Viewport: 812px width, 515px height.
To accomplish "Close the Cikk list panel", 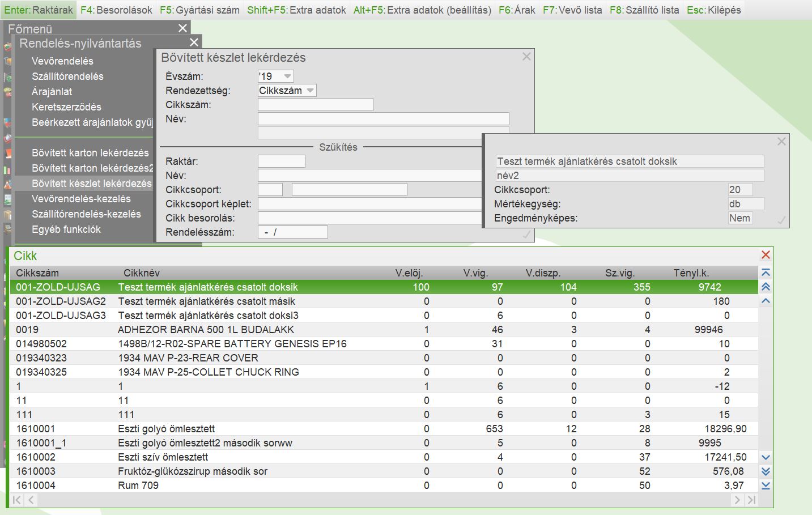I will click(x=766, y=255).
